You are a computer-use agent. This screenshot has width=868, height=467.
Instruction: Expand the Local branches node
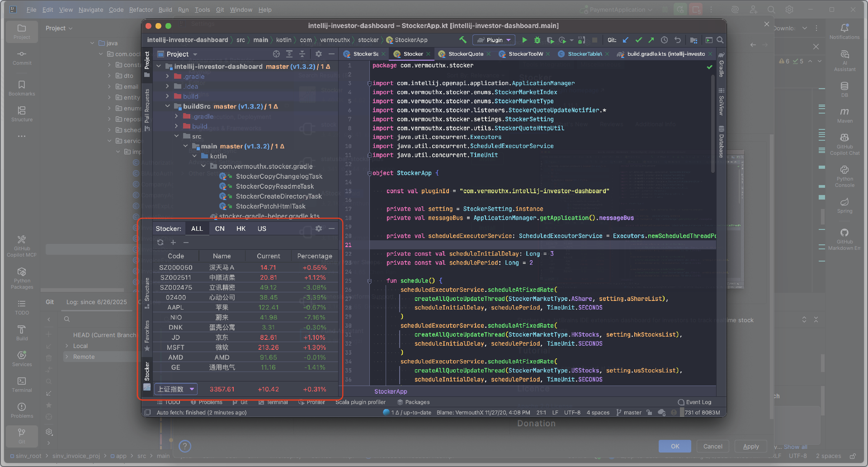(x=67, y=346)
